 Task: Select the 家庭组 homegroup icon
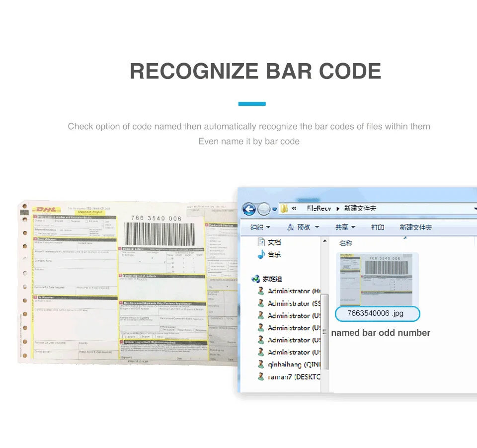pyautogui.click(x=255, y=279)
